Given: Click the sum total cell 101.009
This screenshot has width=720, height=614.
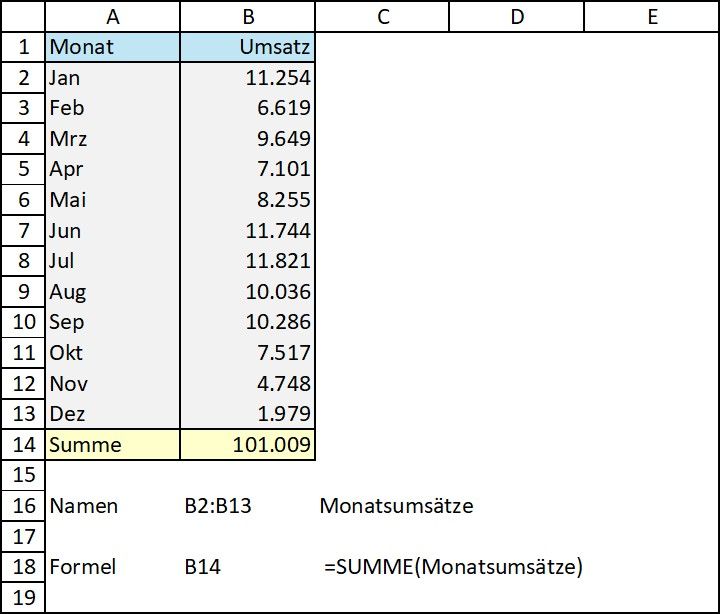Looking at the screenshot, I should (248, 445).
